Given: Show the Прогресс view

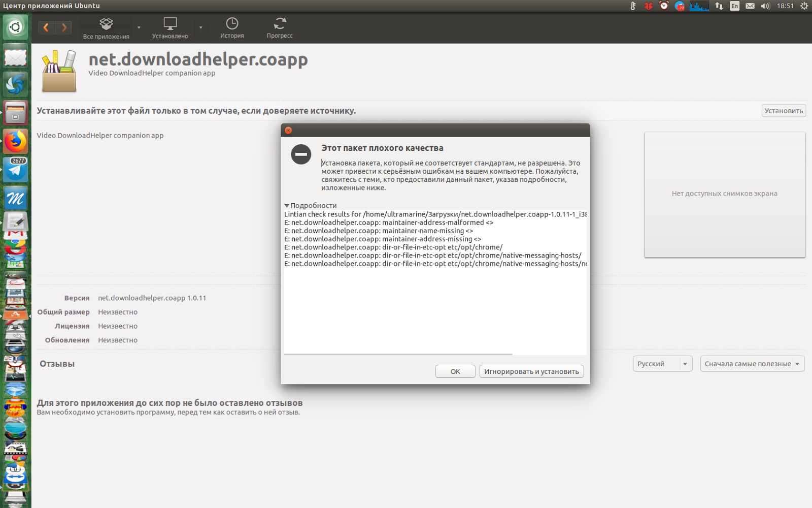Looking at the screenshot, I should (280, 28).
